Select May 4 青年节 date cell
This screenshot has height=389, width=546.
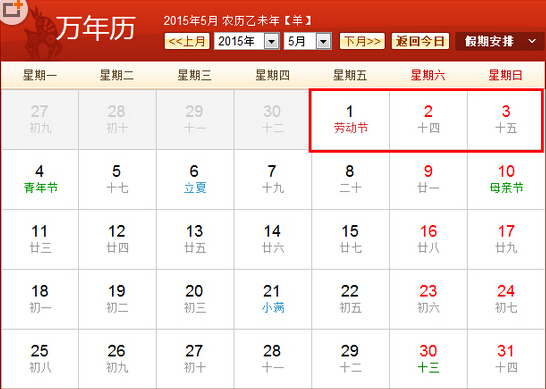point(40,180)
